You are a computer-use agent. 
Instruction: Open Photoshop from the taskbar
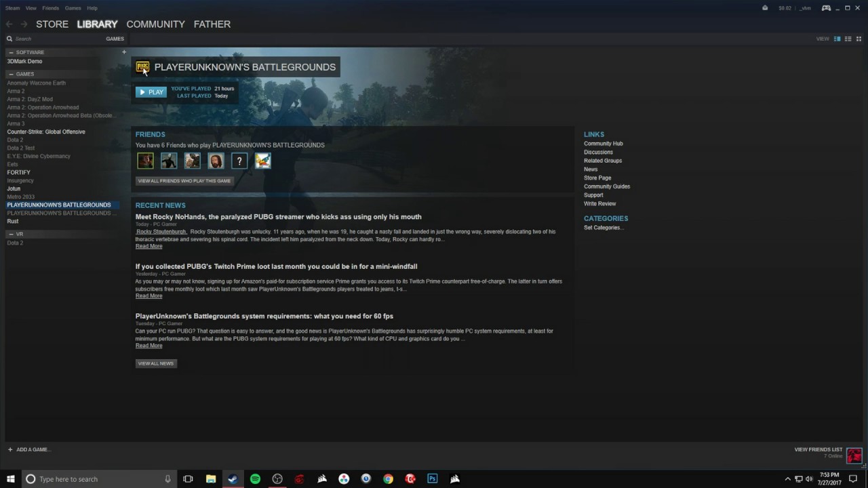point(432,479)
